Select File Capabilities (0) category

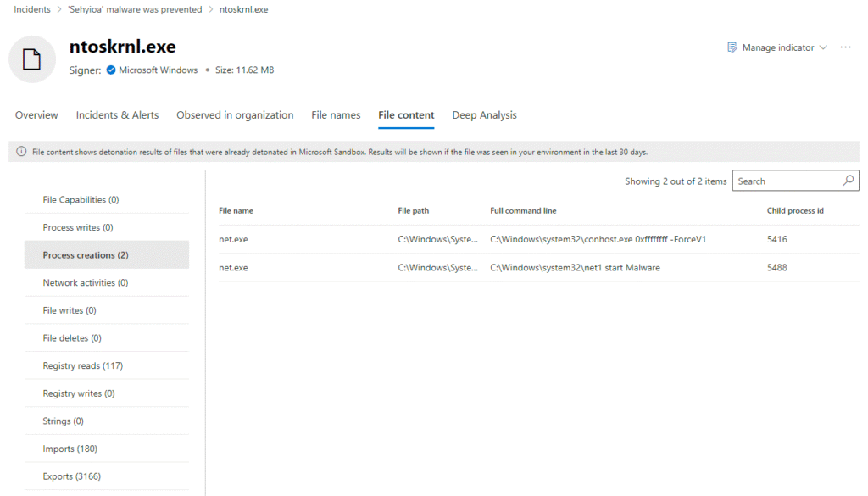pyautogui.click(x=106, y=199)
